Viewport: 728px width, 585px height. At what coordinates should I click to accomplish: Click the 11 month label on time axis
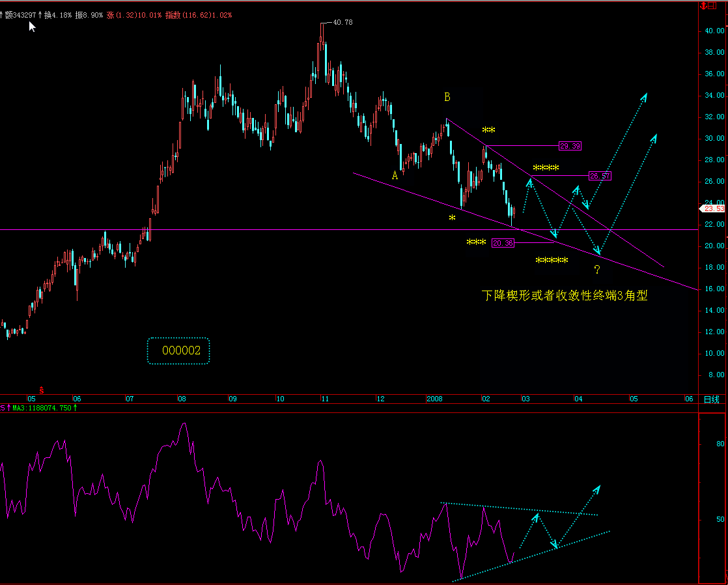pos(325,399)
